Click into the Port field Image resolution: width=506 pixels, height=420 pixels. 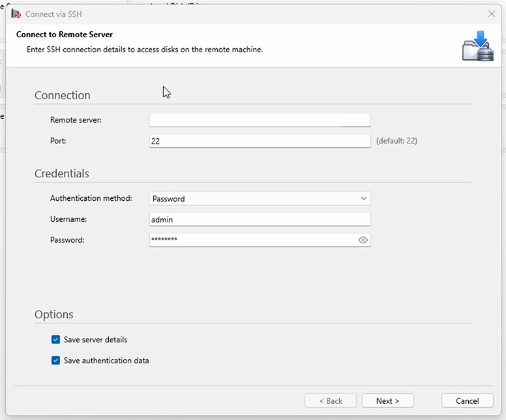[x=260, y=141]
